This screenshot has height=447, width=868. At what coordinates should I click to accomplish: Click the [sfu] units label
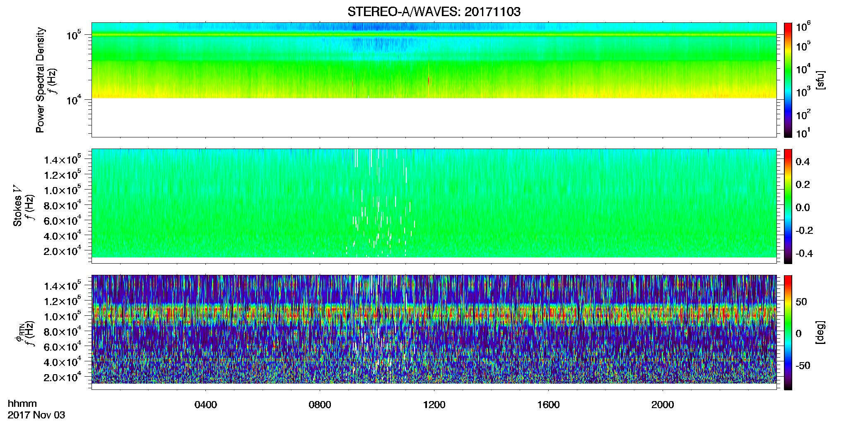pos(820,80)
